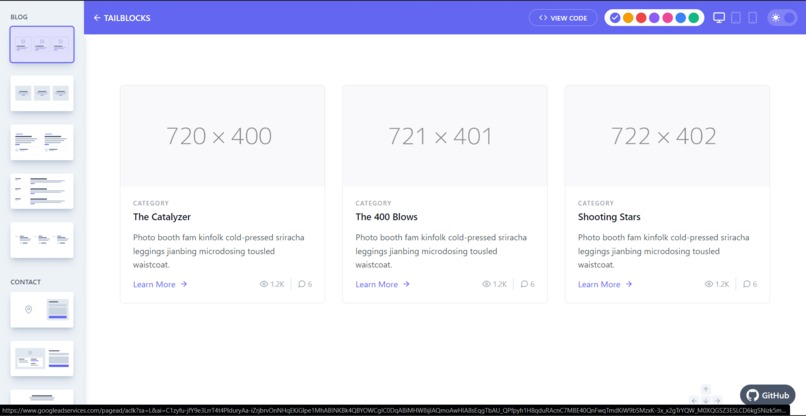
Task: Click the comment icon on The 400 Blows
Action: (524, 284)
